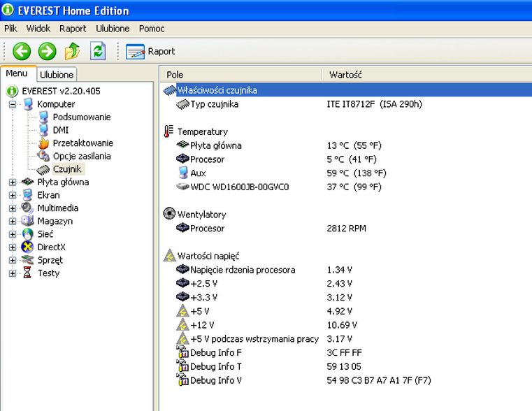Screen dimensions: 532x411
Task: Click the green Back arrow icon
Action: click(22, 51)
